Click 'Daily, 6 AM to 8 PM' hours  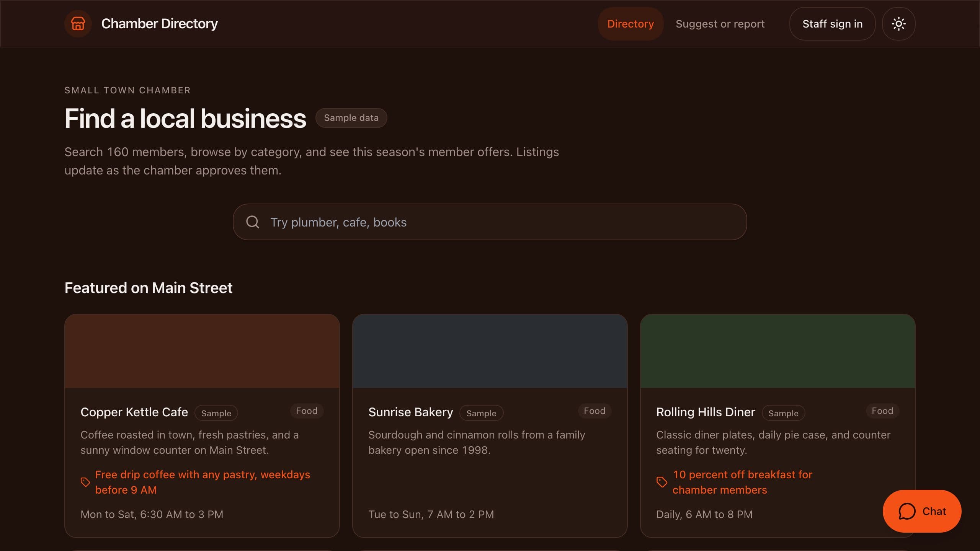(x=704, y=514)
